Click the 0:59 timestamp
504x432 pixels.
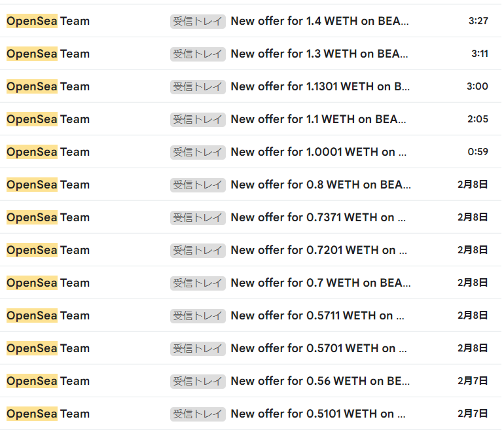(478, 152)
